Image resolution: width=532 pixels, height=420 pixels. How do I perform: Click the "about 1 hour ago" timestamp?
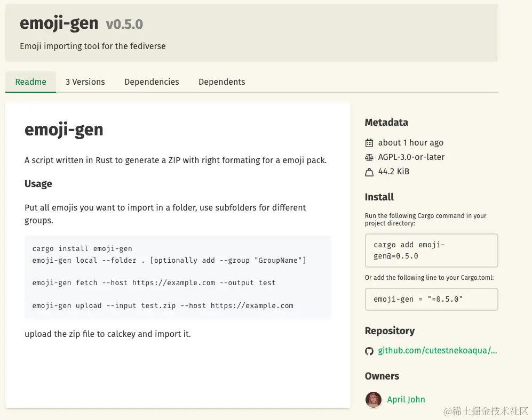[x=411, y=143]
